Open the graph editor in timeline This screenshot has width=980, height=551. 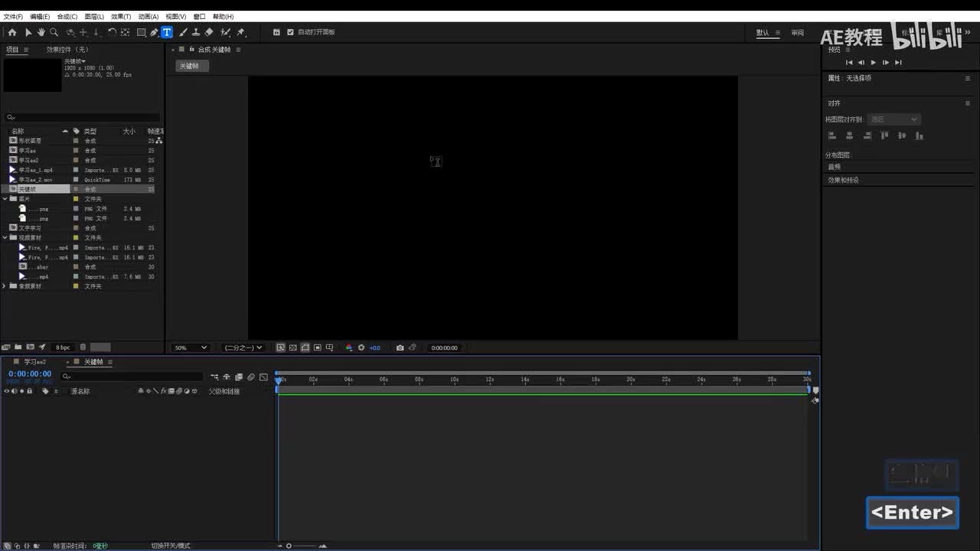click(263, 377)
